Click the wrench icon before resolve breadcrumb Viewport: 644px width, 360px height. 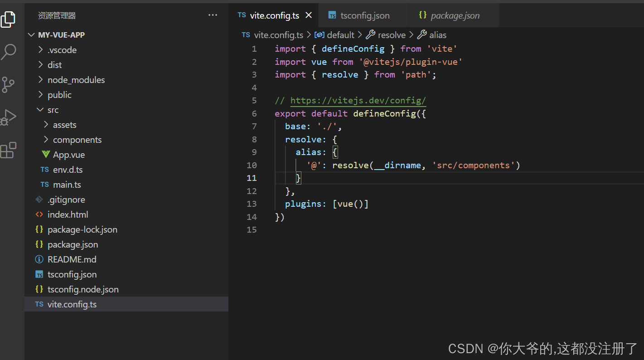(370, 35)
